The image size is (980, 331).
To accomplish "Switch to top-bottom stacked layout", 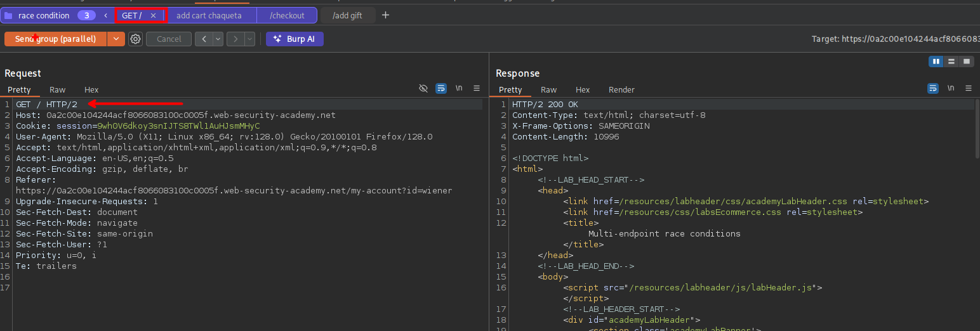I will (951, 62).
